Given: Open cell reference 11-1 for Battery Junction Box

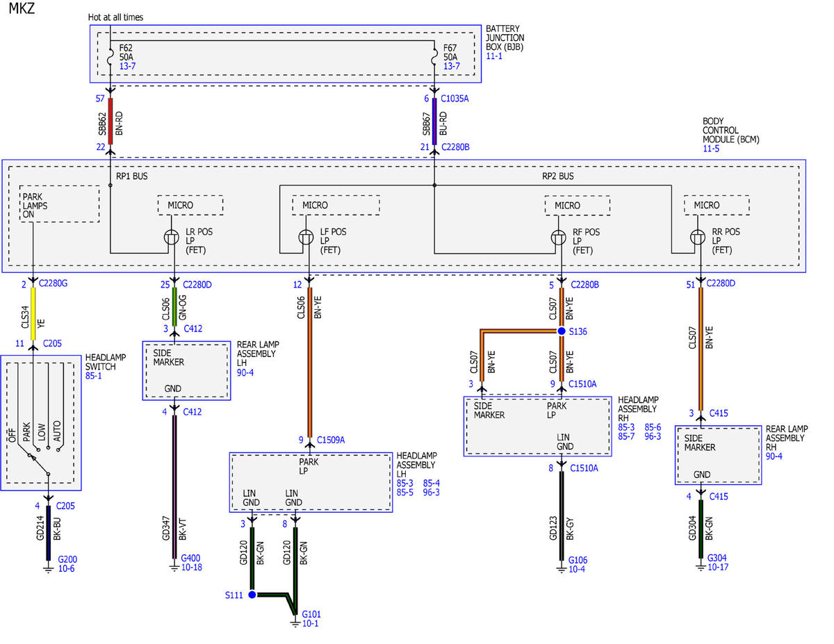Looking at the screenshot, I should point(493,56).
